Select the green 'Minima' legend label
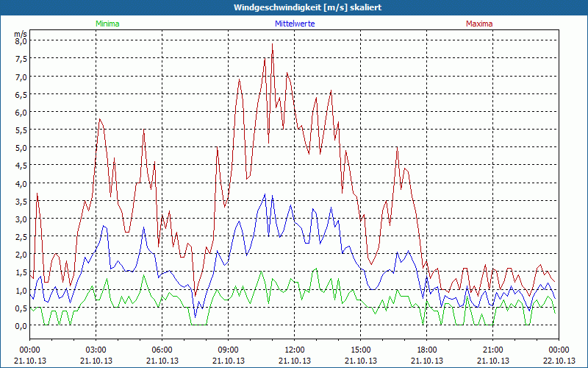Screen dimensions: 588x368 [x=107, y=24]
